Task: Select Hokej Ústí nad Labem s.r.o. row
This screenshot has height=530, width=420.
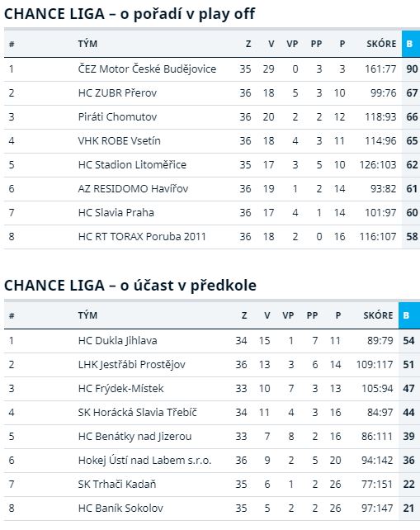Action: click(211, 461)
